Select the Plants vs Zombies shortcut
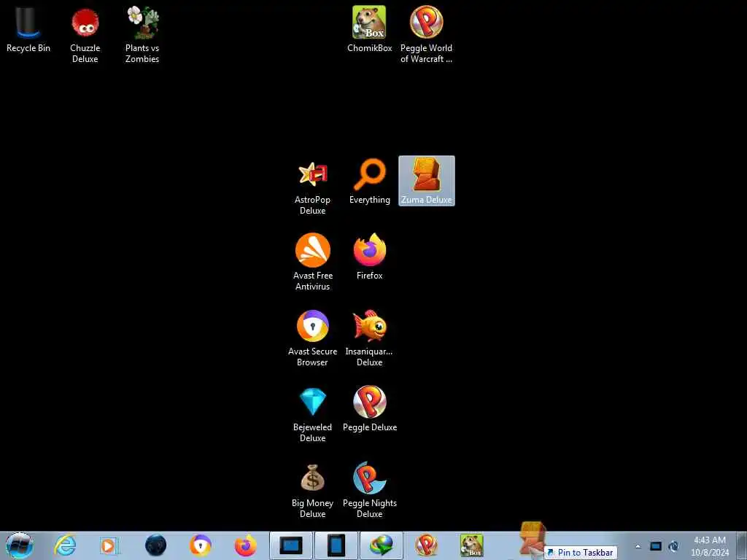Screen dimensions: 747x560 pos(142,35)
